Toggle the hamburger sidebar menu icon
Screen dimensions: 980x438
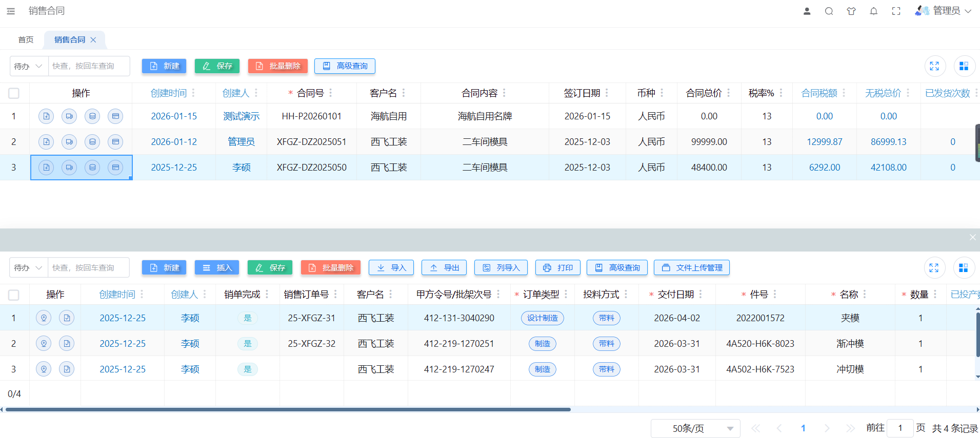11,11
